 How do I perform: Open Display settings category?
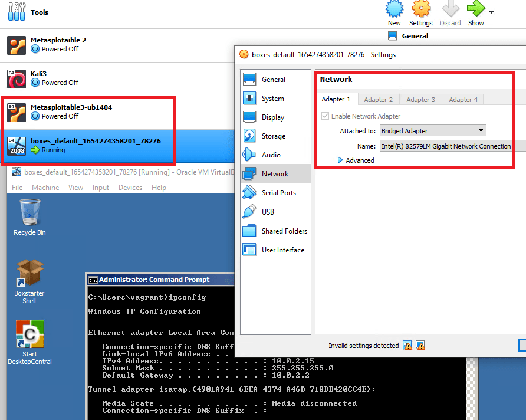[276, 117]
